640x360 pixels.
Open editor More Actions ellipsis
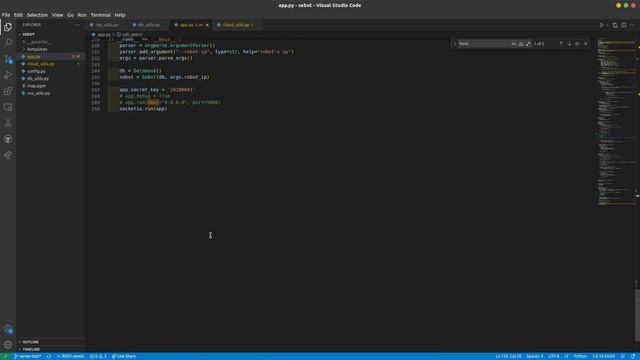pos(632,25)
